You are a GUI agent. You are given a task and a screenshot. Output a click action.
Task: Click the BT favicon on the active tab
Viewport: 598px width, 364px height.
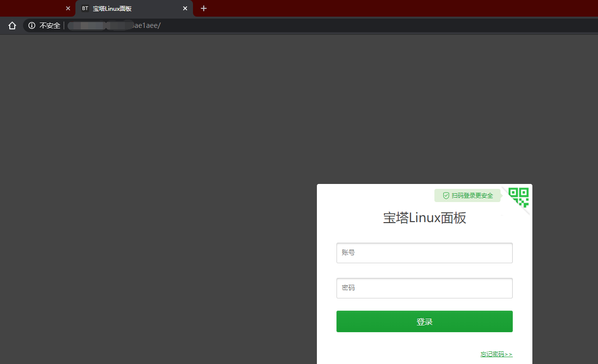click(x=85, y=8)
